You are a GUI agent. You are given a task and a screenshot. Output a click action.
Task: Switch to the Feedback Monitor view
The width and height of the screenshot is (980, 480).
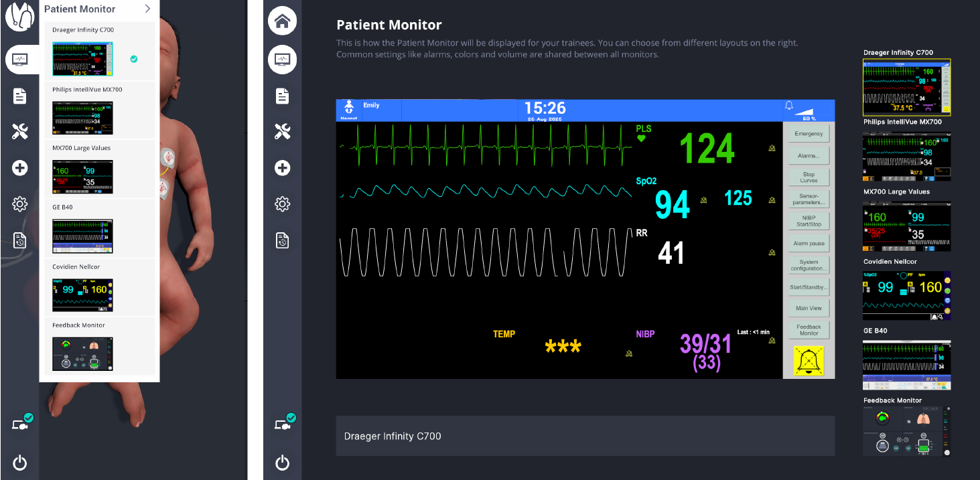(x=808, y=329)
